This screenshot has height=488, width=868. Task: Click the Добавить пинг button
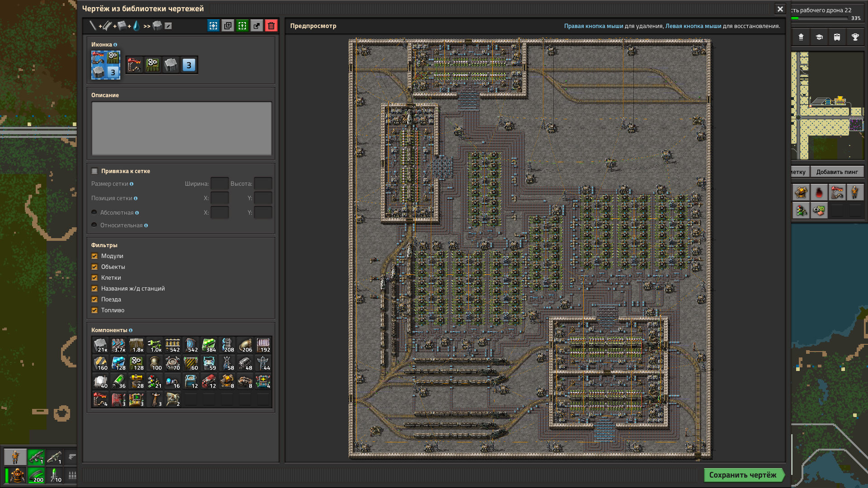pos(837,172)
